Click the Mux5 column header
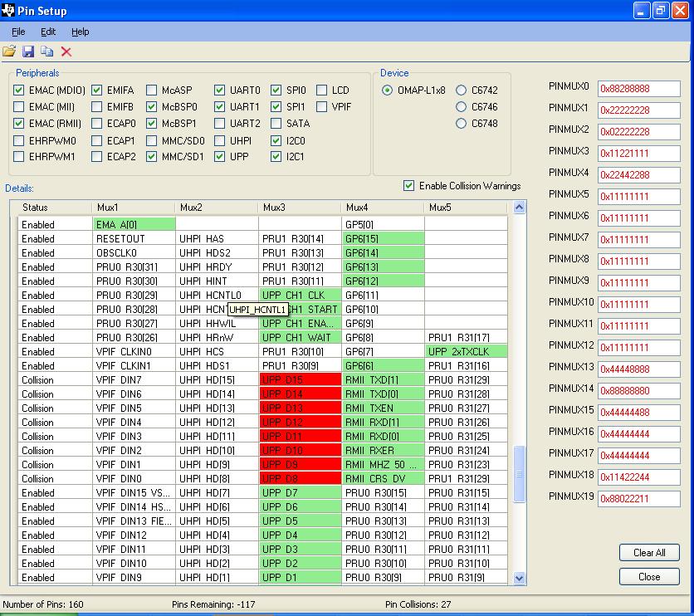694x616 pixels. (x=466, y=208)
